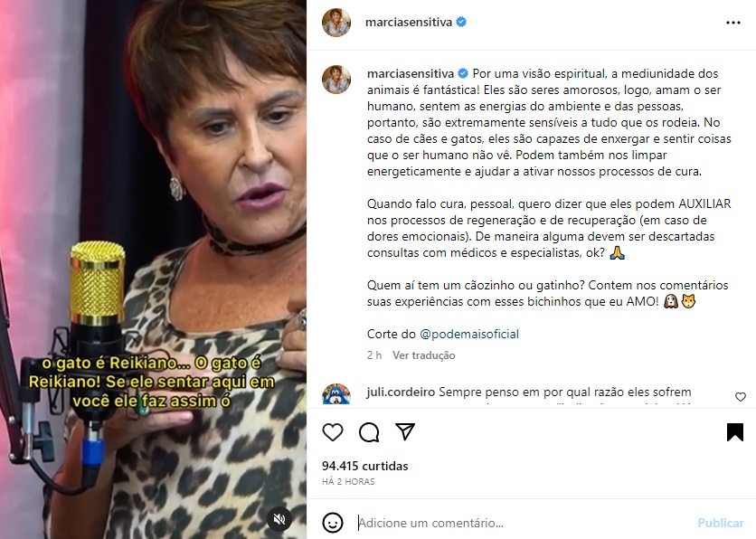Screen dimensions: 756x539
Task: Like the post with the heart icon
Action: pos(333,432)
